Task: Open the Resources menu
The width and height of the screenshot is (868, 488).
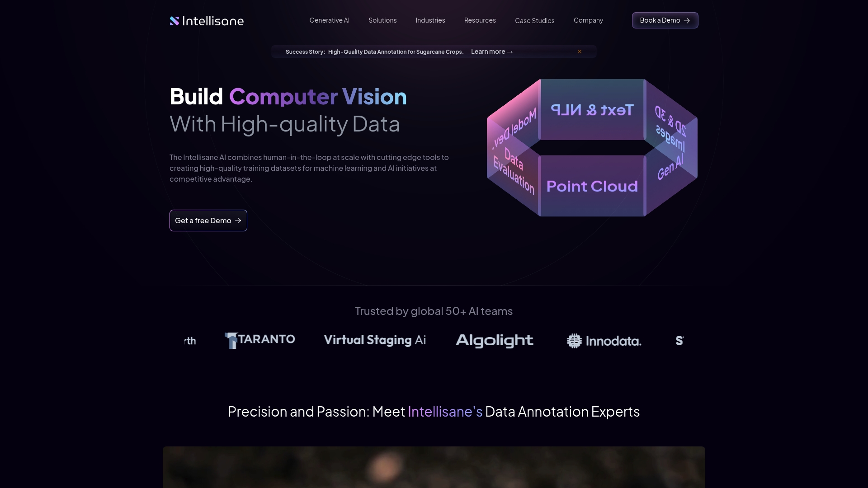Action: point(480,20)
